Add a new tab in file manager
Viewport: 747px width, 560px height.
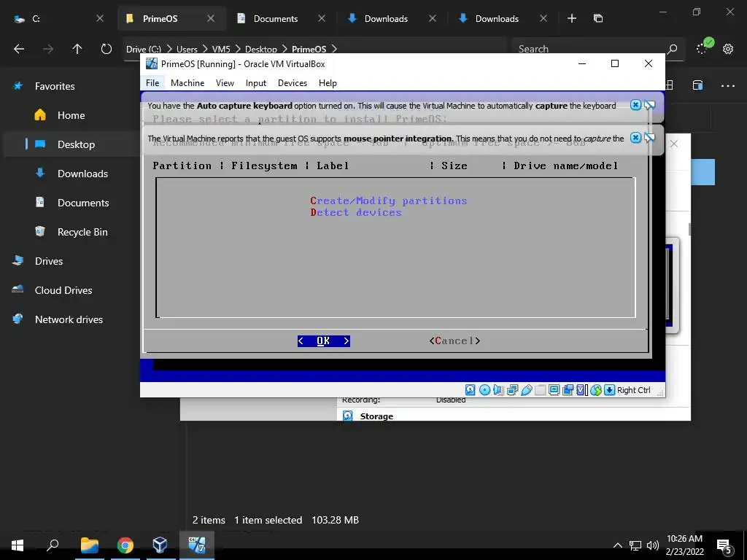point(572,18)
